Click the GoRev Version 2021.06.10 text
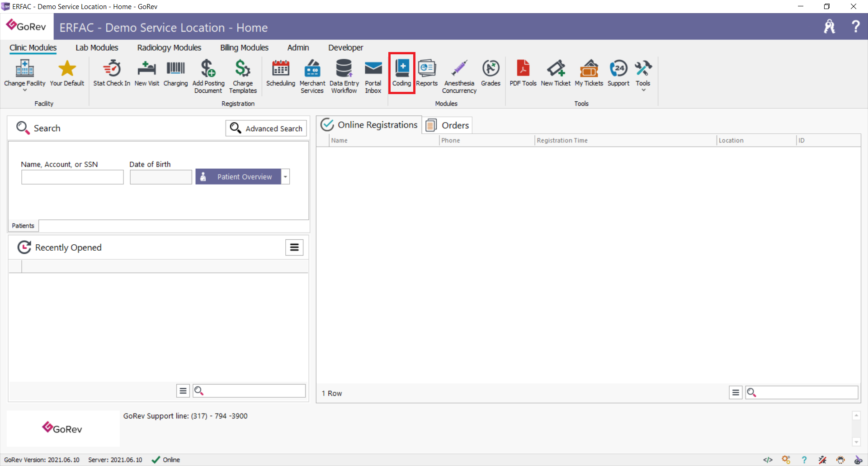Screen dimensions: 868x466 pos(42,460)
